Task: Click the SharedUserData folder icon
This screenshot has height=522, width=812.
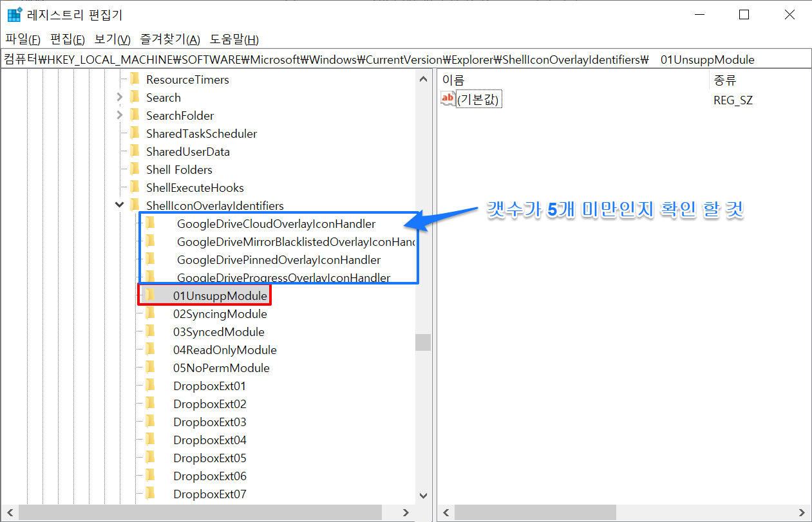Action: pyautogui.click(x=135, y=151)
